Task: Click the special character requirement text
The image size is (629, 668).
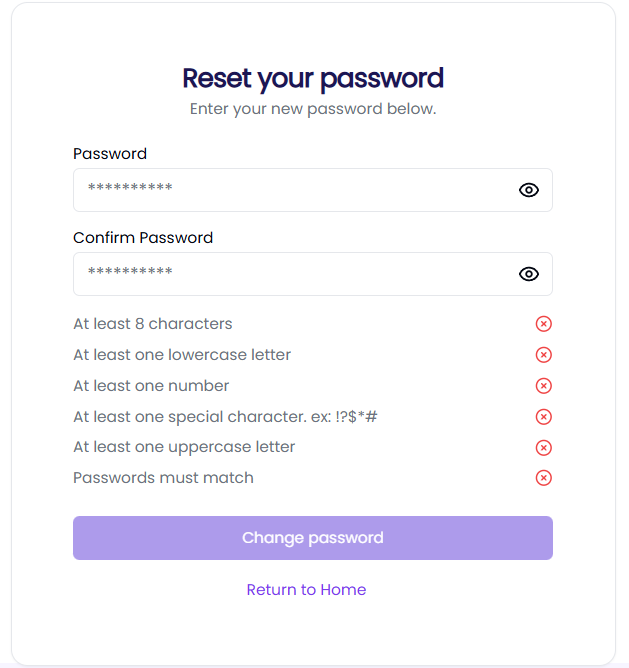Action: coord(225,417)
